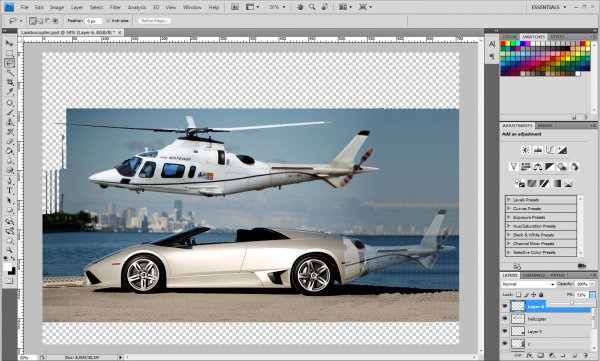Select the Clone Stamp tool
The height and width of the screenshot is (361, 600).
(9, 122)
